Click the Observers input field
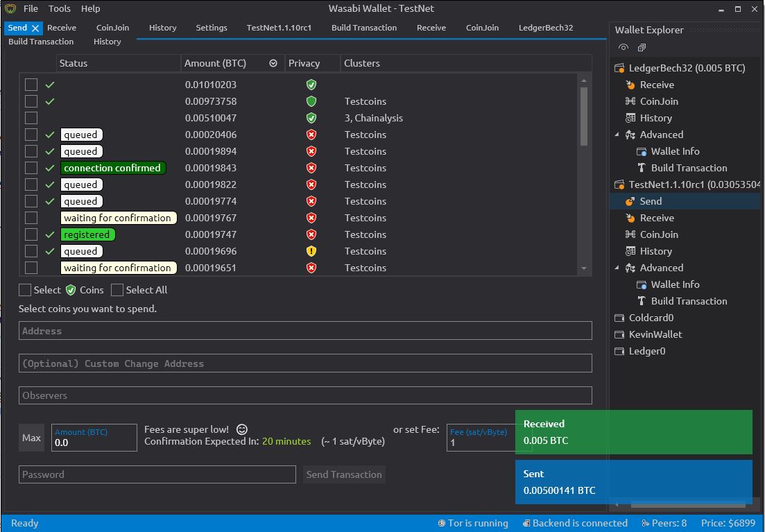This screenshot has width=765, height=532. tap(305, 395)
